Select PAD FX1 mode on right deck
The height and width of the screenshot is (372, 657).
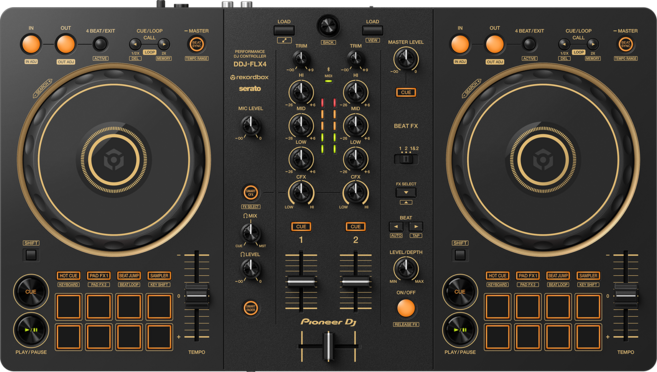(x=528, y=276)
